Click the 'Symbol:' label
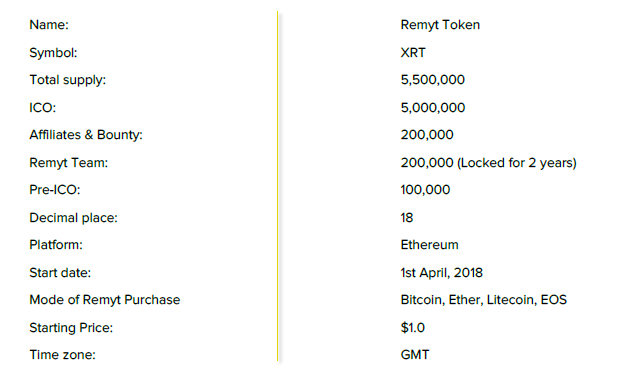Image resolution: width=624 pixels, height=379 pixels. point(53,53)
